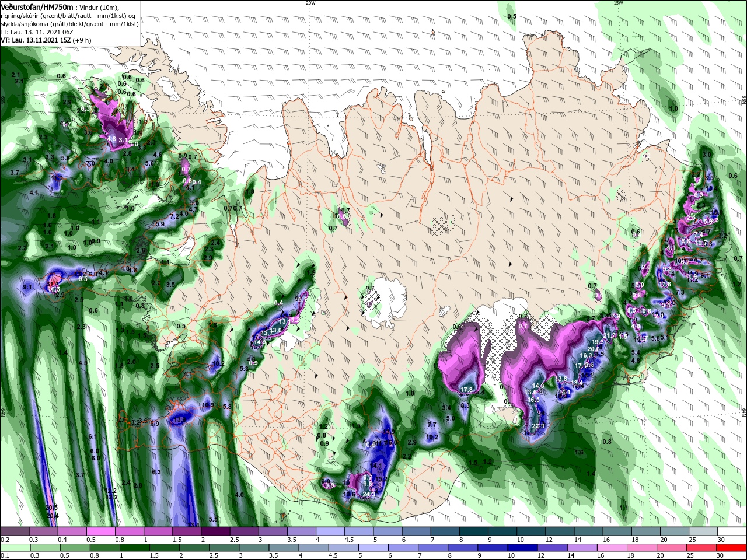The image size is (747, 560).
Task: Click the 20.4 precipitation value on the map
Action: click(x=53, y=516)
